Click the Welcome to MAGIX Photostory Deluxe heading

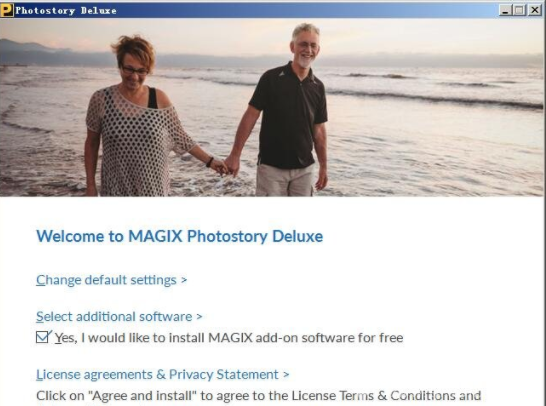tap(180, 236)
